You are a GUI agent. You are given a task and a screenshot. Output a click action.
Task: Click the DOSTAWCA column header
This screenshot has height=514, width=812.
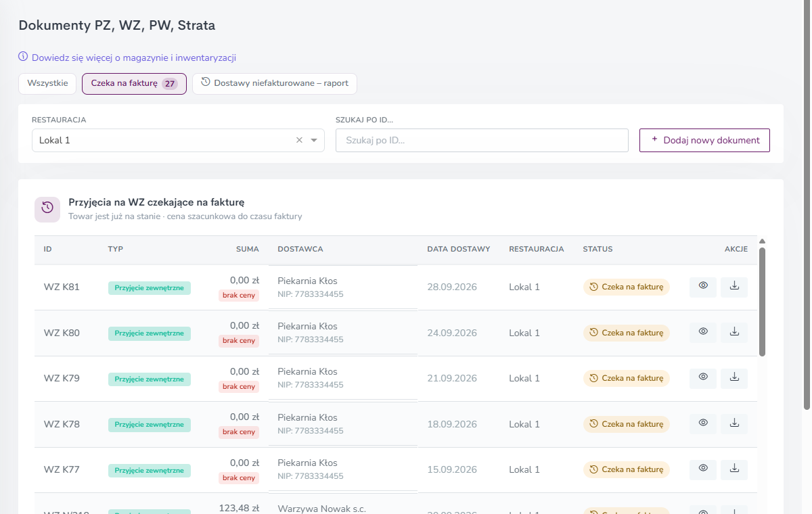coord(300,249)
